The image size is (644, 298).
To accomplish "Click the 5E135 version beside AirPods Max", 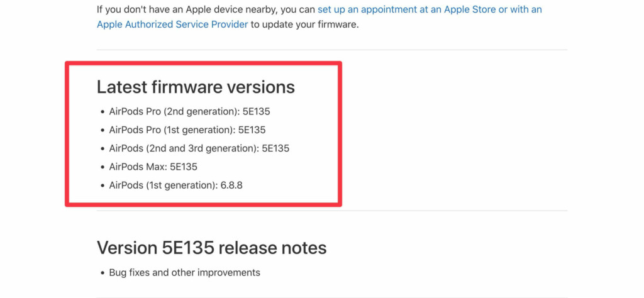I will pyautogui.click(x=184, y=167).
